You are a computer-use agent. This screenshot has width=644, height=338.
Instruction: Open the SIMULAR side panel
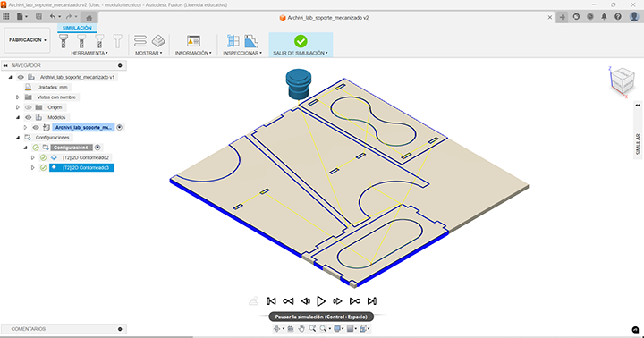638,144
